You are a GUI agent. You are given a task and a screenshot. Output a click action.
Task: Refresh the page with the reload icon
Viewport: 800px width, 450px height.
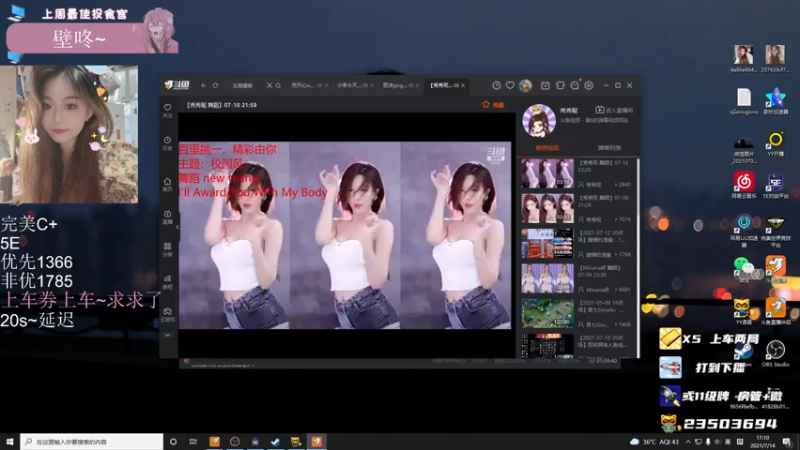pyautogui.click(x=215, y=85)
